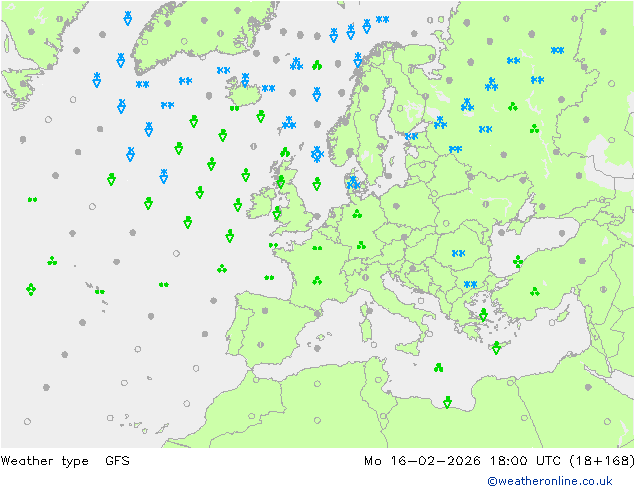The image size is (634, 490).
Task: Click drizzle symbol in the Bay of Biscay
Action: tap(269, 277)
